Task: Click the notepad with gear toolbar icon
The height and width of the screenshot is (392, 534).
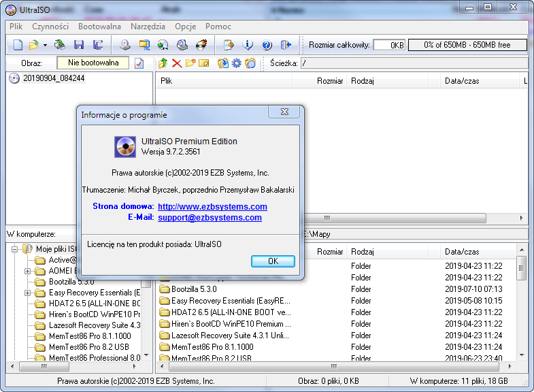Action: click(229, 45)
